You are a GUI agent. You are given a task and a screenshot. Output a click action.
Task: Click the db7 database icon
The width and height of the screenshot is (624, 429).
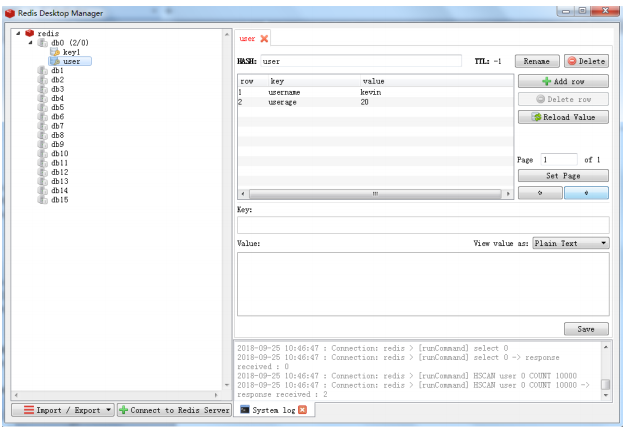[x=43, y=126]
